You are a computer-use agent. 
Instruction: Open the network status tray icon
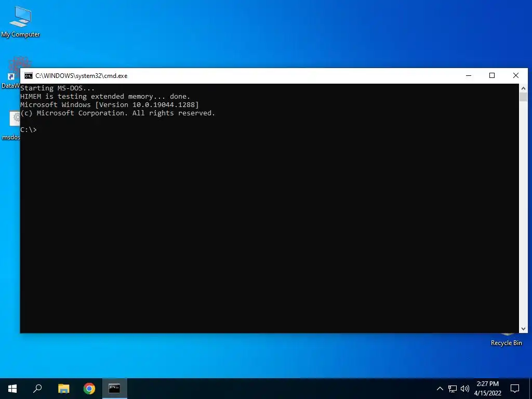453,389
